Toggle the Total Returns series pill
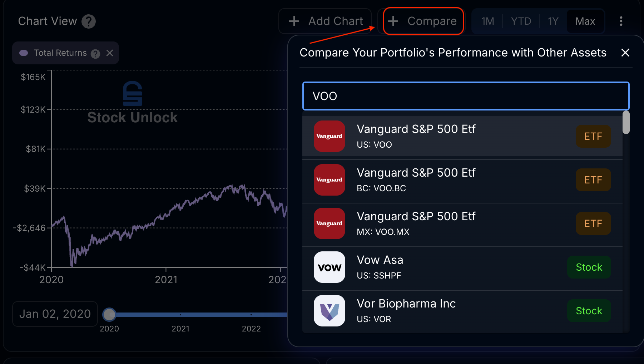The height and width of the screenshot is (364, 644). pyautogui.click(x=24, y=53)
